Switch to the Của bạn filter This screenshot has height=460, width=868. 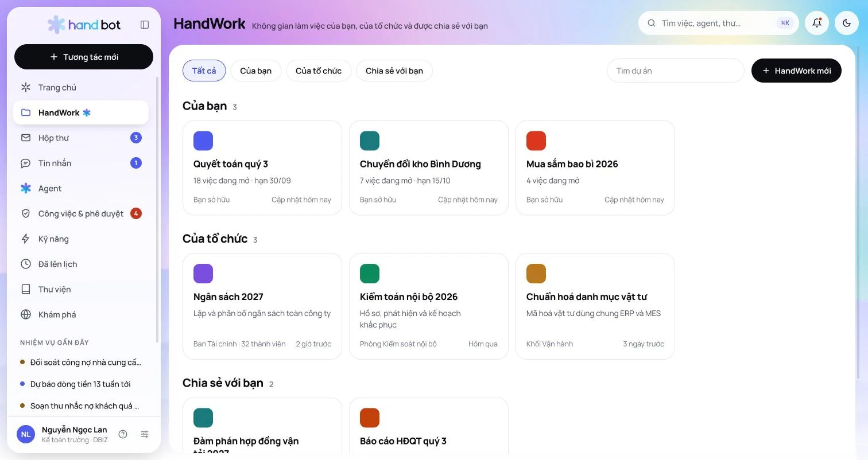tap(255, 71)
